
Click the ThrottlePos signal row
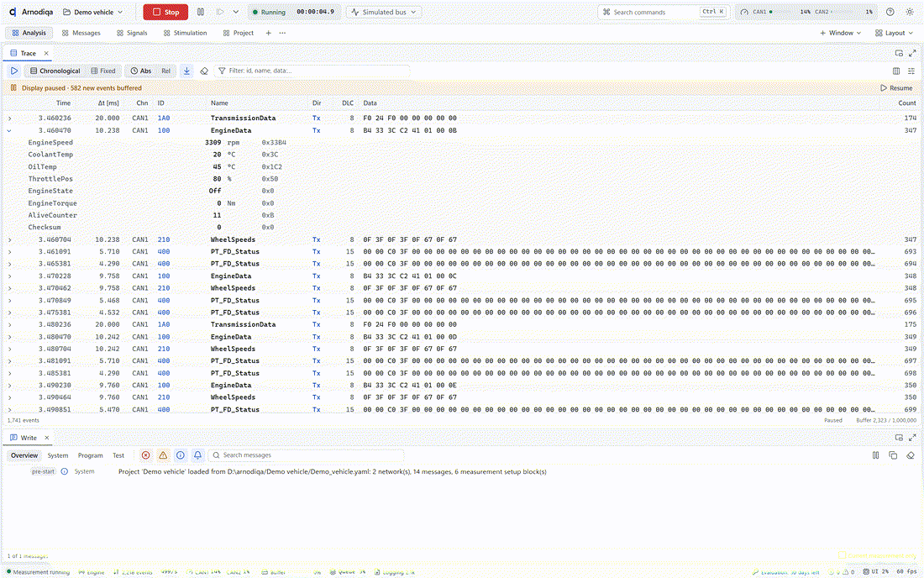coord(462,179)
